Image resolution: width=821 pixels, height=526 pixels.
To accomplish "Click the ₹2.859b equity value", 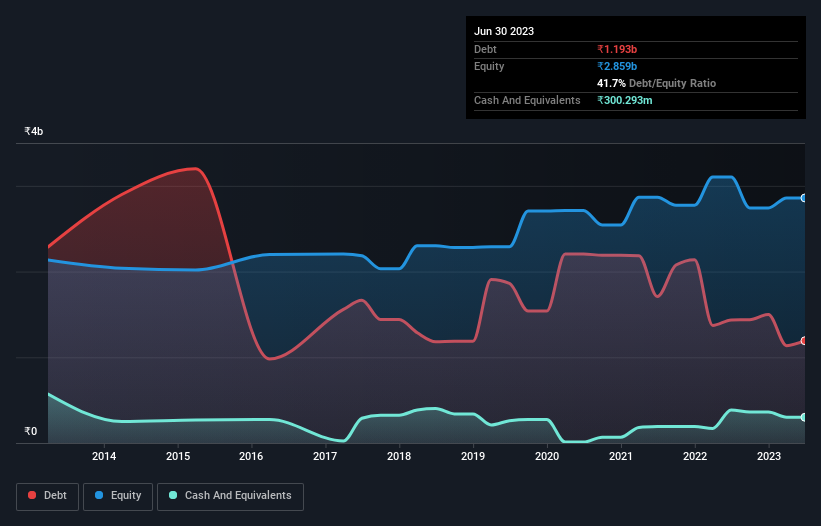I will (x=617, y=66).
